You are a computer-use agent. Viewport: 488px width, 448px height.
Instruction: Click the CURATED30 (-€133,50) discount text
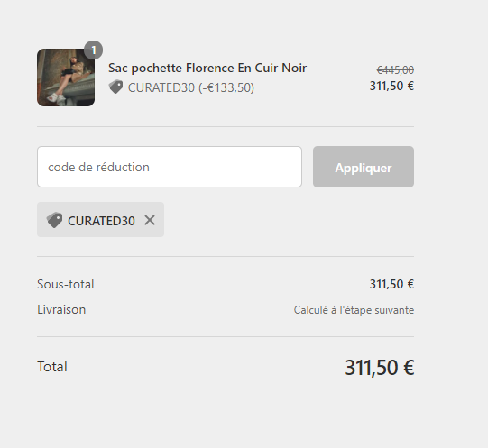pos(191,87)
